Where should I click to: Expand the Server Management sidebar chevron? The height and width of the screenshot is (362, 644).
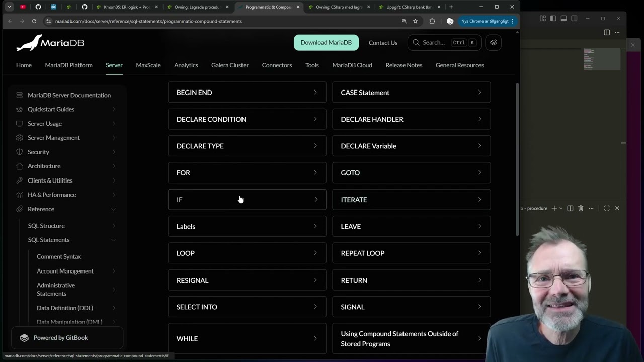pos(113,138)
